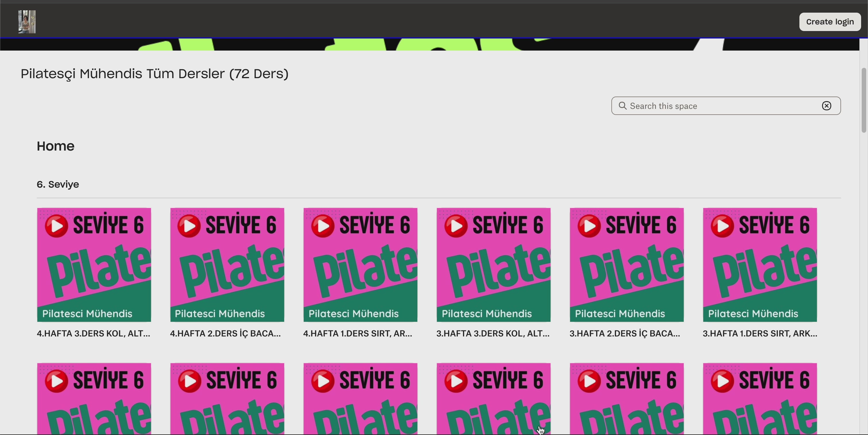The height and width of the screenshot is (435, 868).
Task: Click 4.HAFTA 3.DERS KOL, ALT title link
Action: coord(93,334)
